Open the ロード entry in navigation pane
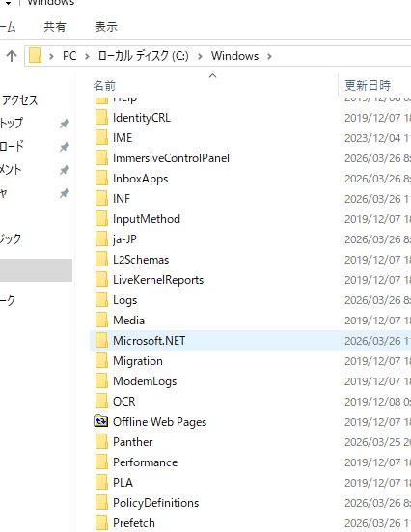 (12, 147)
